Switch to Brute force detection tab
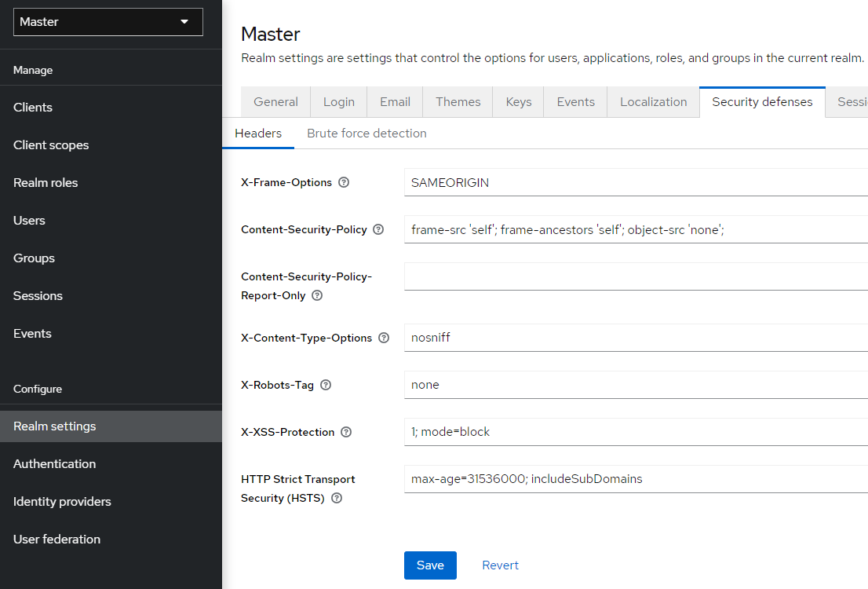This screenshot has height=589, width=868. (x=367, y=134)
